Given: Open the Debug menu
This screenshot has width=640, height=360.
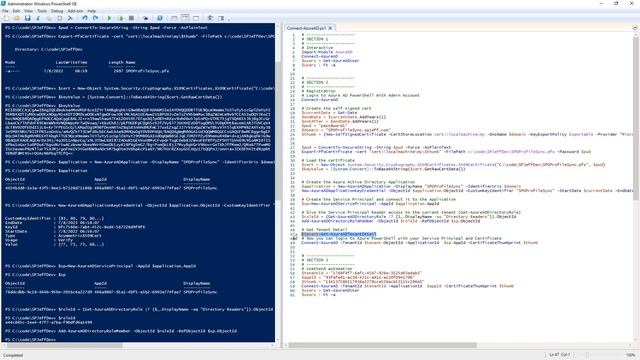Looking at the screenshot, I should 57,11.
